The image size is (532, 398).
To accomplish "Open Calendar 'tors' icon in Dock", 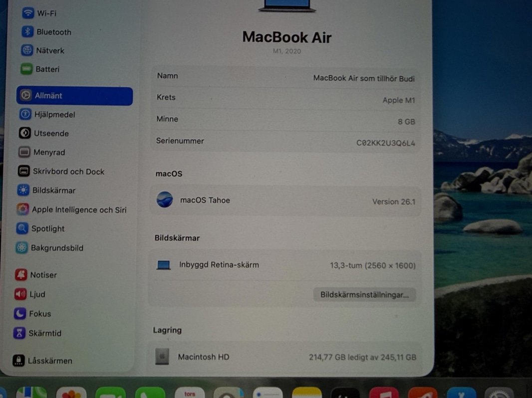I will pos(190,393).
